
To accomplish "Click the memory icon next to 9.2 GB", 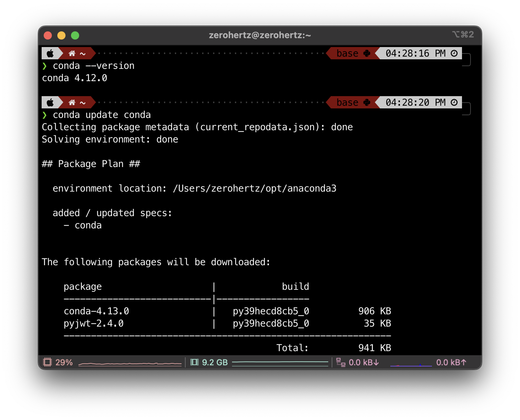I will pyautogui.click(x=194, y=362).
